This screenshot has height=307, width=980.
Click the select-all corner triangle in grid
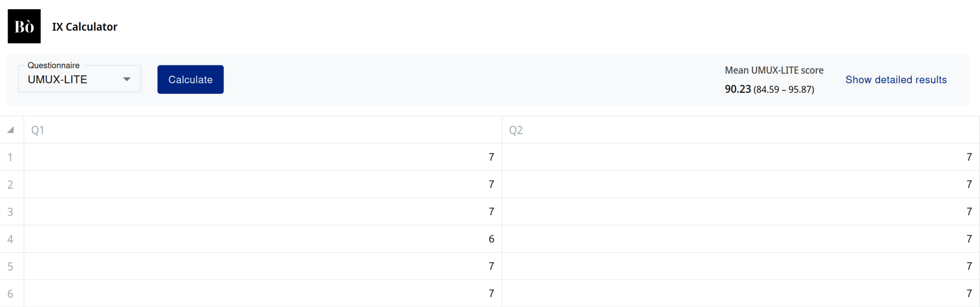tap(11, 130)
